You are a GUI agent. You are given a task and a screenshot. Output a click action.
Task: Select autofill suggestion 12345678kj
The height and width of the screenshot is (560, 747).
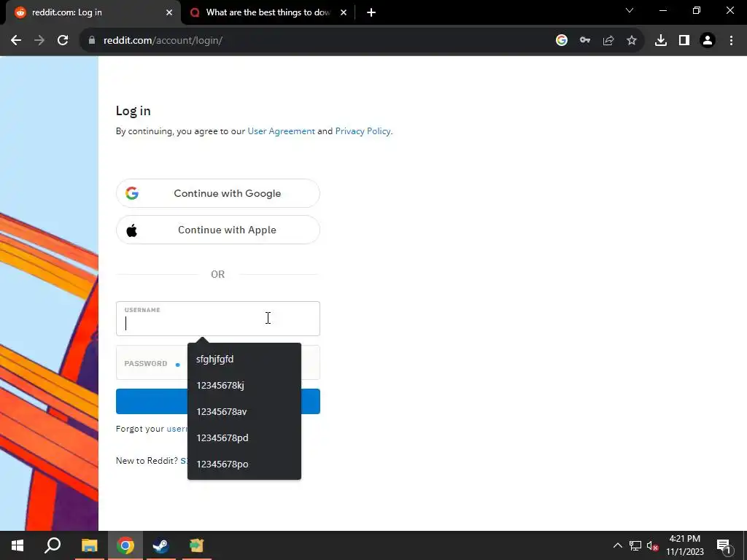(244, 385)
